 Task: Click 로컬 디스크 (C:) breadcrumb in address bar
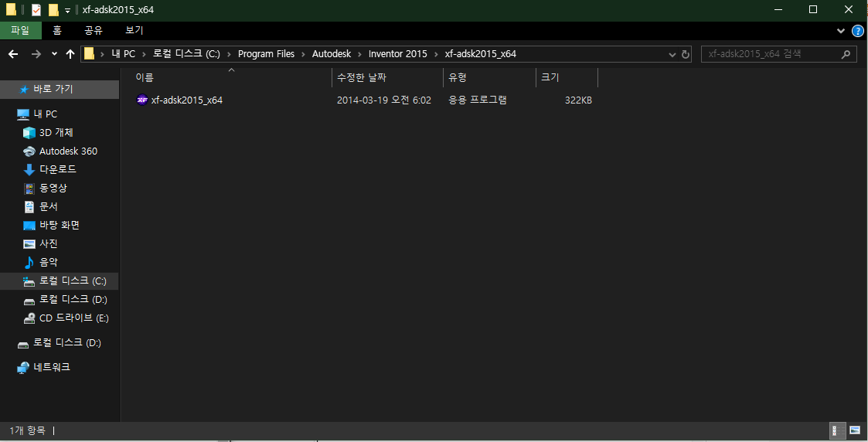coord(186,53)
